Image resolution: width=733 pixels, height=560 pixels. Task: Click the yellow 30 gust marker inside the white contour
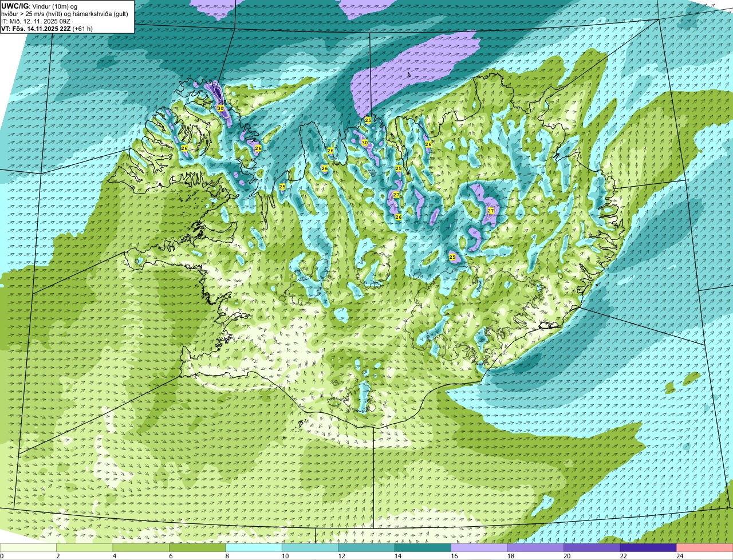coord(220,108)
